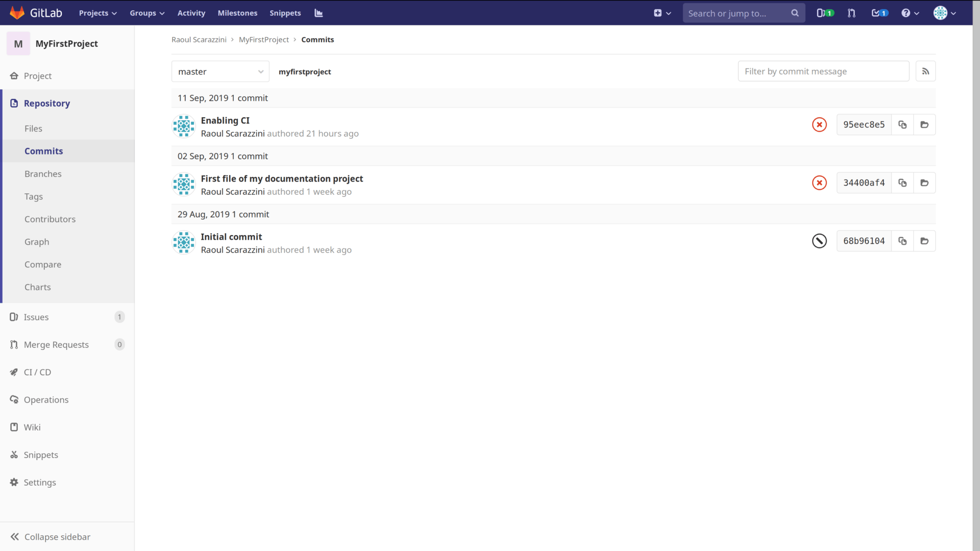Click the filter by commit message field
The width and height of the screenshot is (980, 551).
(824, 71)
